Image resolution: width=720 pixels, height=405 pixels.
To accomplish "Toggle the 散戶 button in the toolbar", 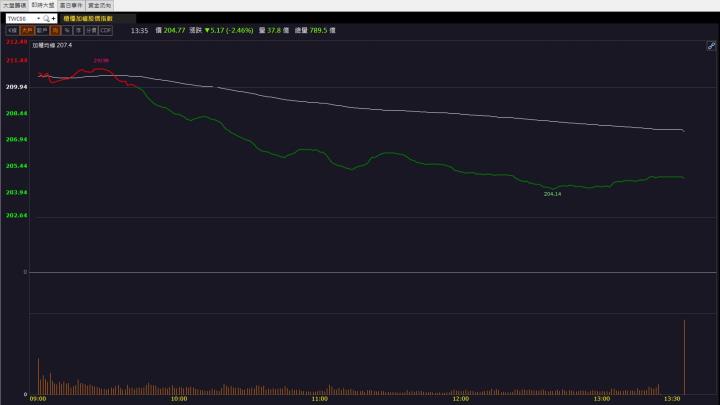I will (42, 30).
